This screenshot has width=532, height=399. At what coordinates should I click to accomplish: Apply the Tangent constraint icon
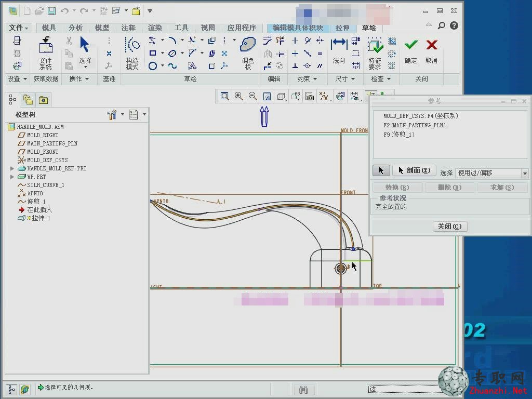pos(308,41)
